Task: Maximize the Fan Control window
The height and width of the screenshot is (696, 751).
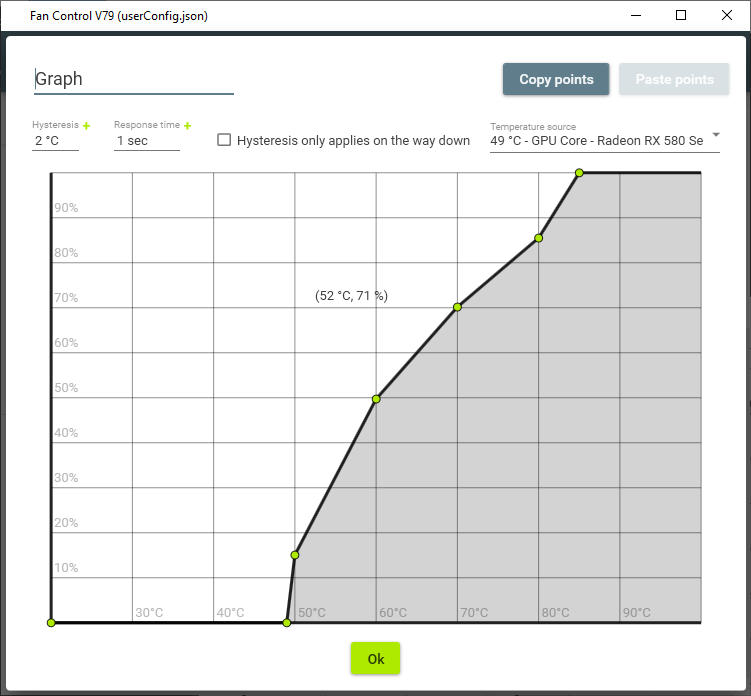Action: coord(681,16)
